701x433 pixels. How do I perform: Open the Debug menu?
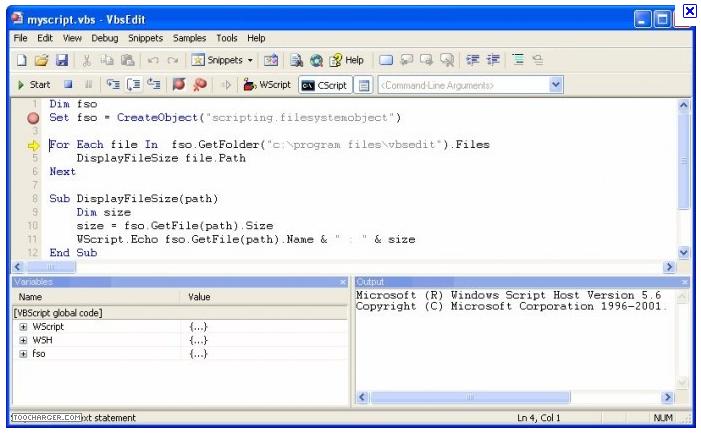coord(104,38)
